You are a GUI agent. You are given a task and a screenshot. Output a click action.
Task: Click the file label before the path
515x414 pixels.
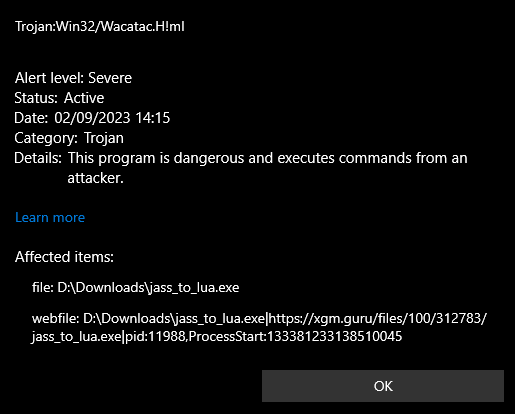[x=43, y=287]
